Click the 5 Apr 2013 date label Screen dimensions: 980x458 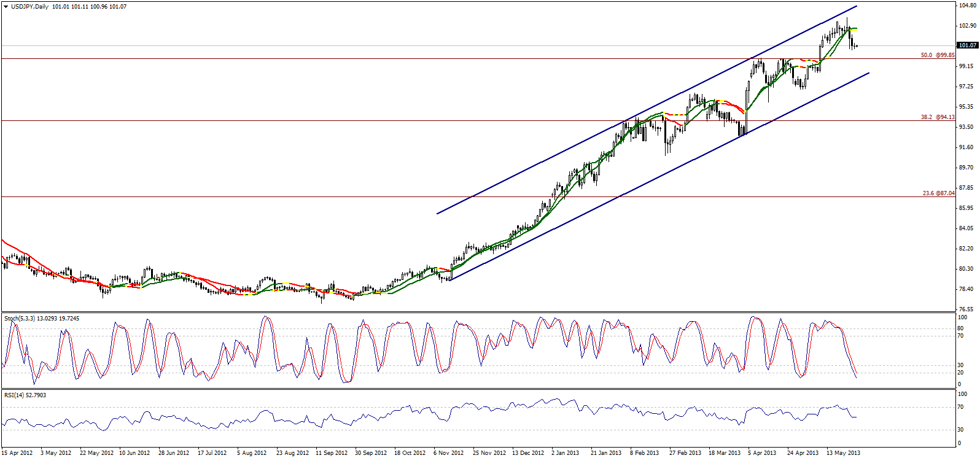(762, 453)
